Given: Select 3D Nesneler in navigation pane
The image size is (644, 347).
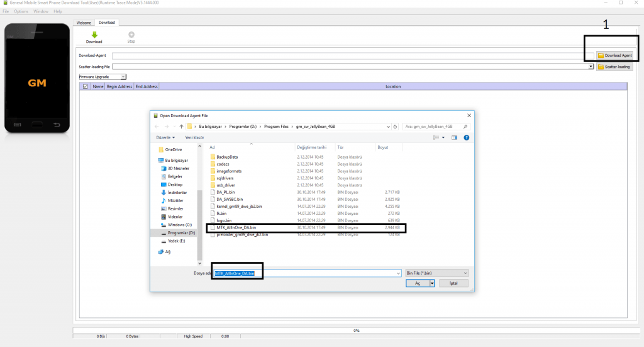Looking at the screenshot, I should point(175,169).
